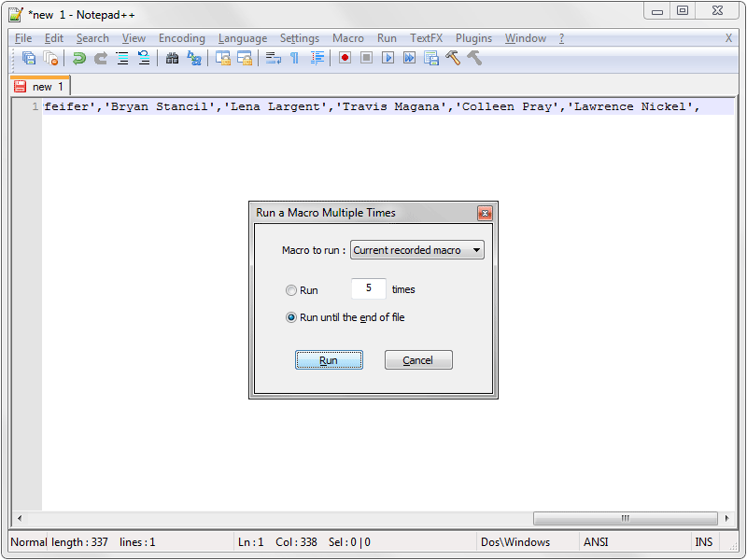This screenshot has height=560, width=747.
Task: Start macro recording with the red dot icon
Action: 345,58
